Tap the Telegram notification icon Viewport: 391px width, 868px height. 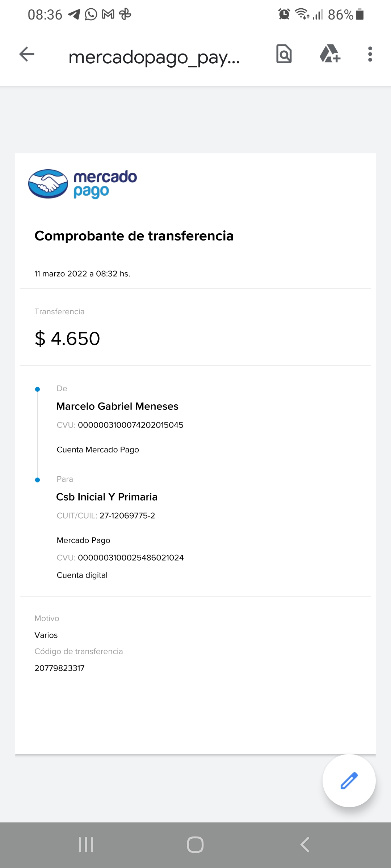point(74,14)
